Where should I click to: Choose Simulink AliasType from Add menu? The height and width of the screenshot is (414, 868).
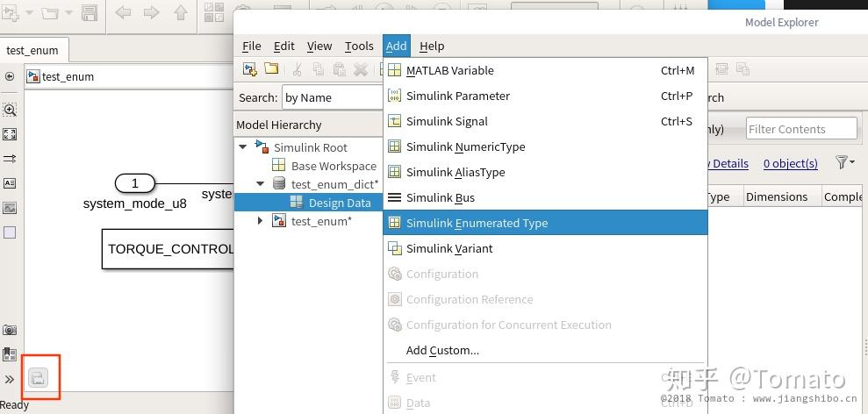pos(545,172)
